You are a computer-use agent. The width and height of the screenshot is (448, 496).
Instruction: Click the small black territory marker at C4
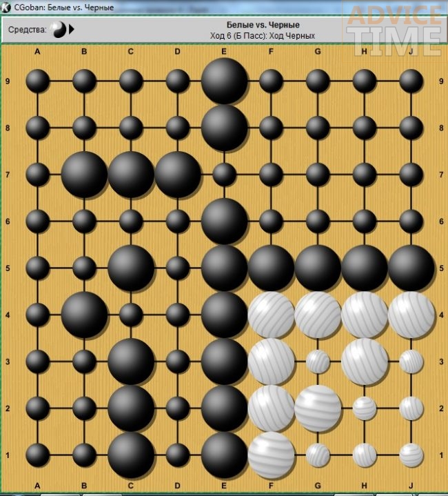coord(131,315)
